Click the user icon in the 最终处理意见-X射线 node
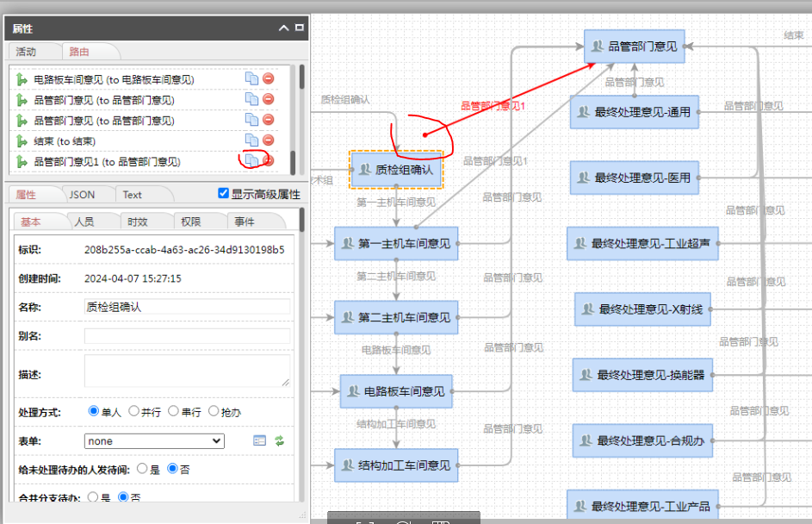Viewport: 812px width, 524px height. point(588,309)
